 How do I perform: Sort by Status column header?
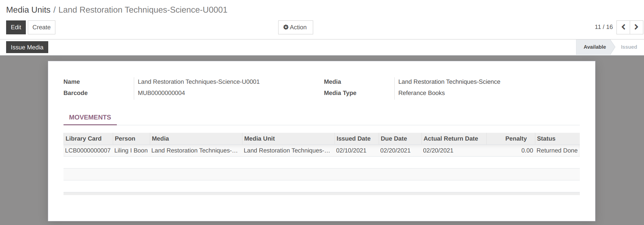[x=557, y=139]
